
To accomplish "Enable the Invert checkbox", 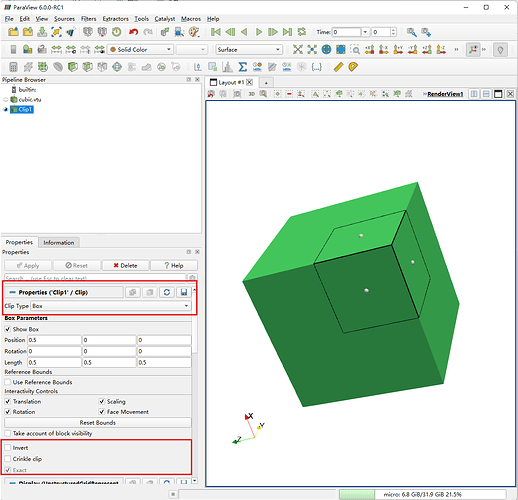I will point(8,448).
